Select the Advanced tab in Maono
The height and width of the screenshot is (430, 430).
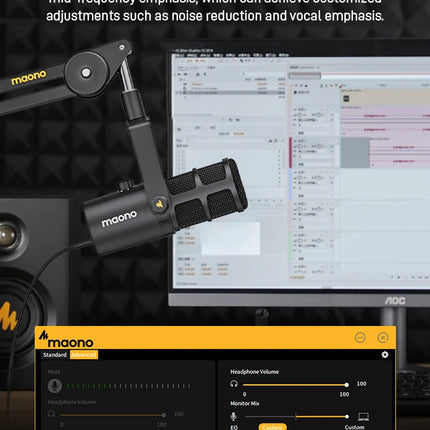click(84, 355)
